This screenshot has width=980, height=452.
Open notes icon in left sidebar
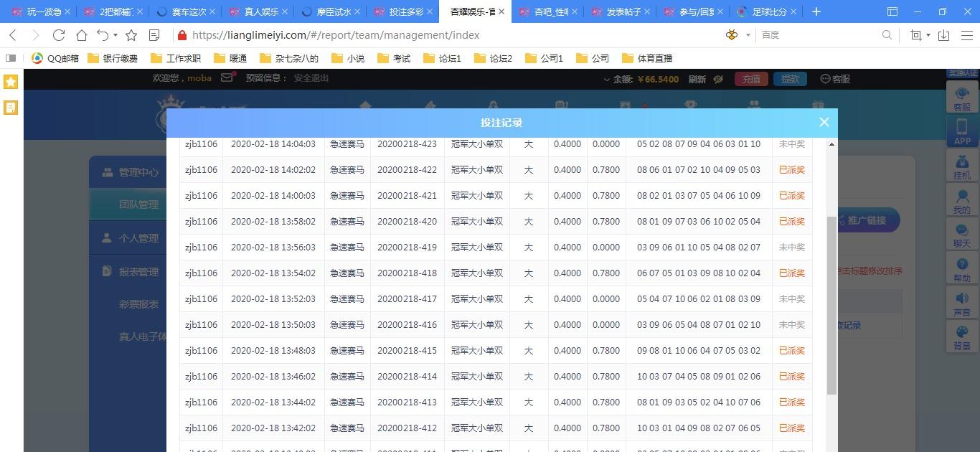pyautogui.click(x=11, y=108)
